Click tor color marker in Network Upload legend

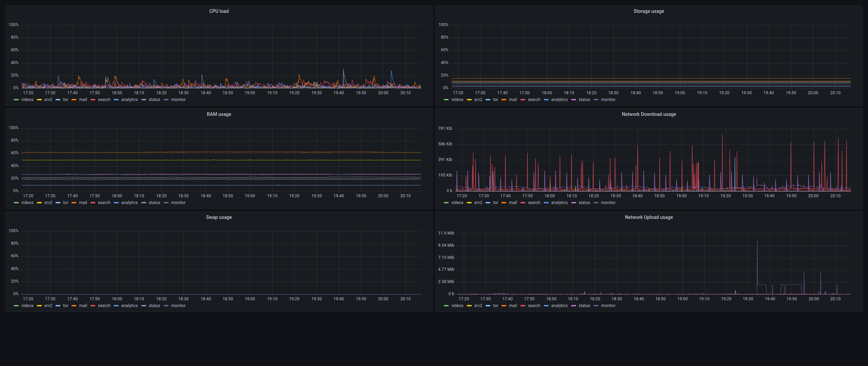point(488,306)
